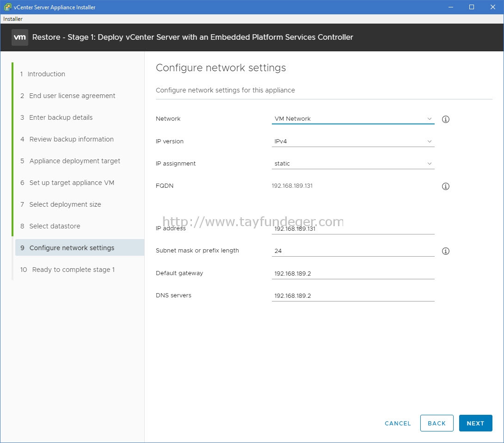Go to step 5 Appliance deployment target
Viewport: 504px width, 443px height.
click(x=70, y=161)
